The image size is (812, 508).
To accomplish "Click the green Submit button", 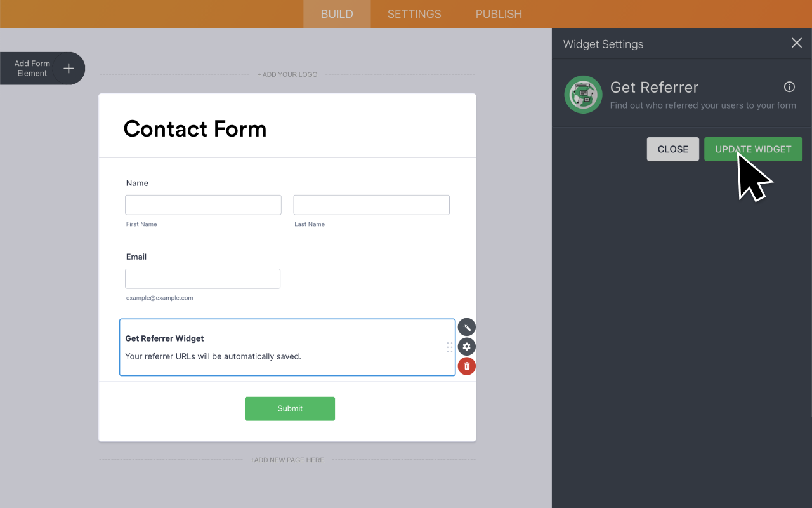I will coord(289,408).
